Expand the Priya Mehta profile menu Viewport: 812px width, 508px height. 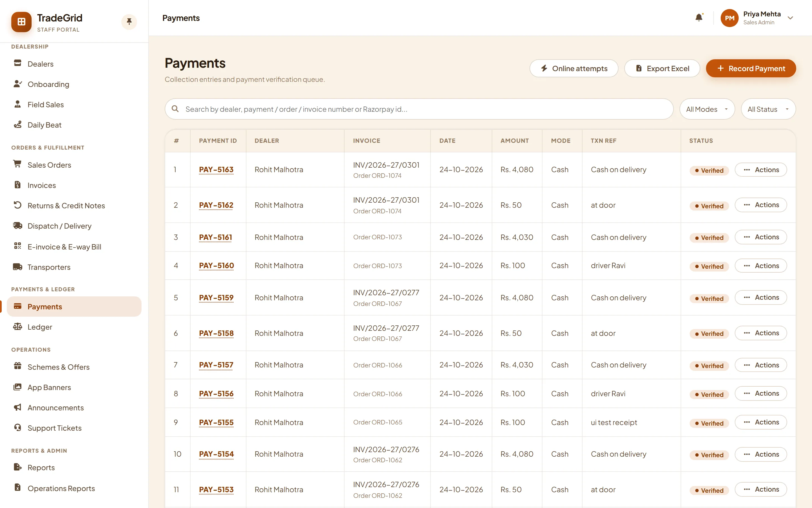(x=790, y=18)
